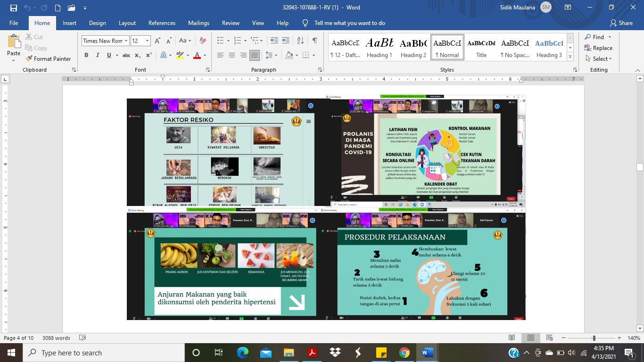The height and width of the screenshot is (362, 644).
Task: Open Dropbox from the taskbar
Action: pos(335,353)
